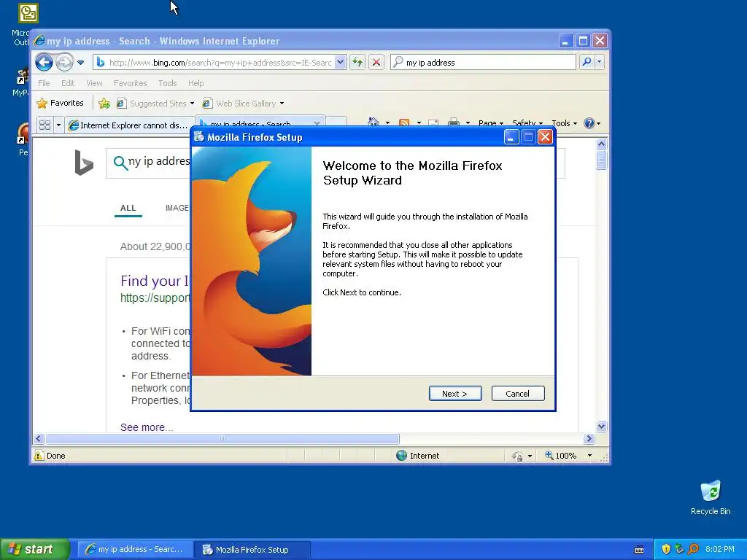The image size is (747, 560).
Task: Open the 'Find your I...' search result link
Action: point(155,281)
